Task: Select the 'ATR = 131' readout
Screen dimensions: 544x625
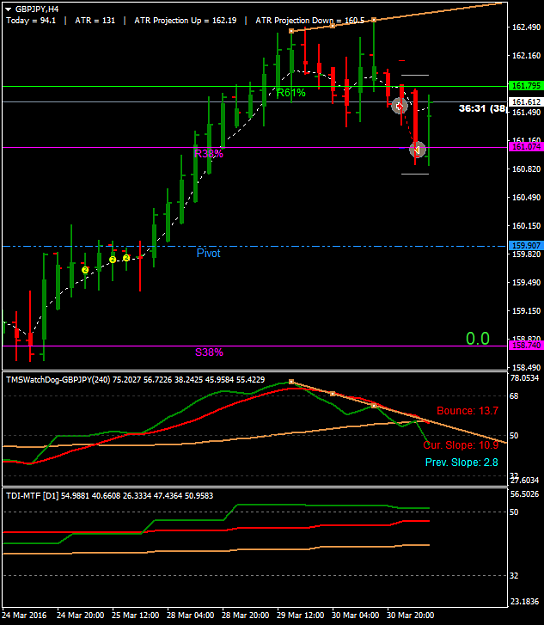Action: pyautogui.click(x=95, y=20)
